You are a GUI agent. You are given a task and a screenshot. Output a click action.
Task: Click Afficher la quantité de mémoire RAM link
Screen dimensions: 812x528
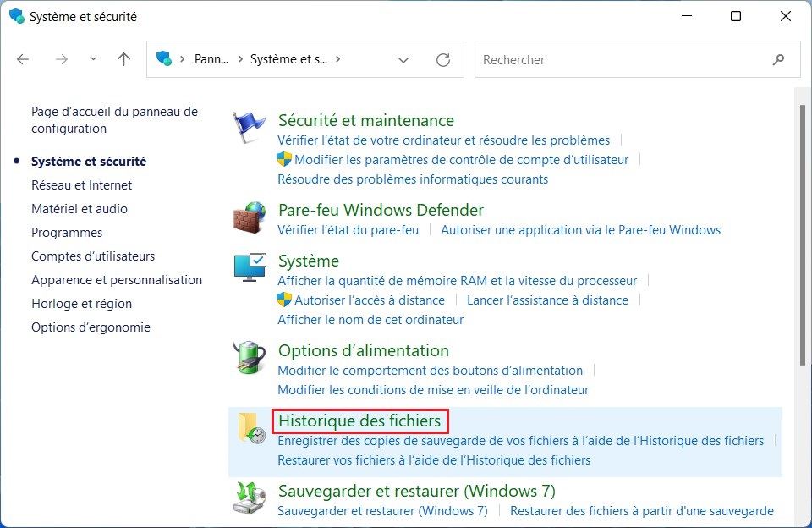(458, 281)
